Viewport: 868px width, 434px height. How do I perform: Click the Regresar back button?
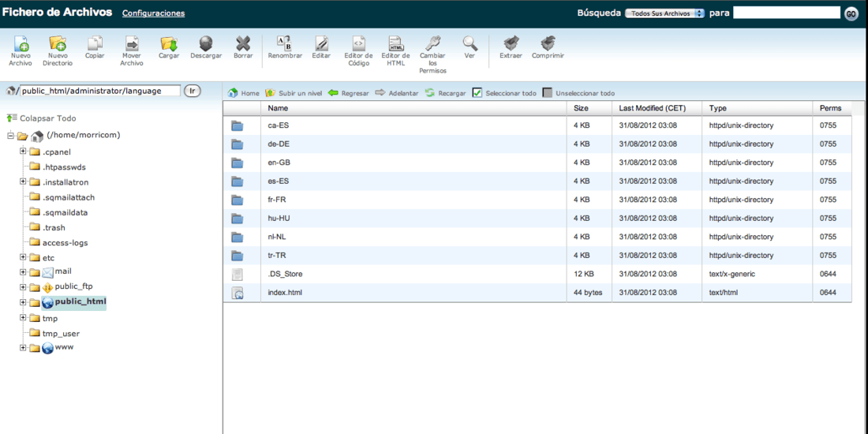pos(348,93)
